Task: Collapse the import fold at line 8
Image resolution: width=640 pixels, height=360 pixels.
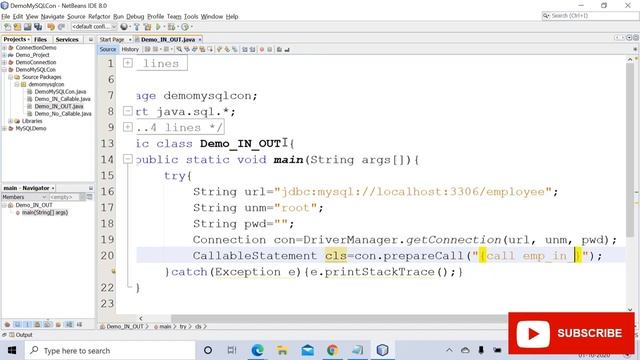Action: coord(128,111)
